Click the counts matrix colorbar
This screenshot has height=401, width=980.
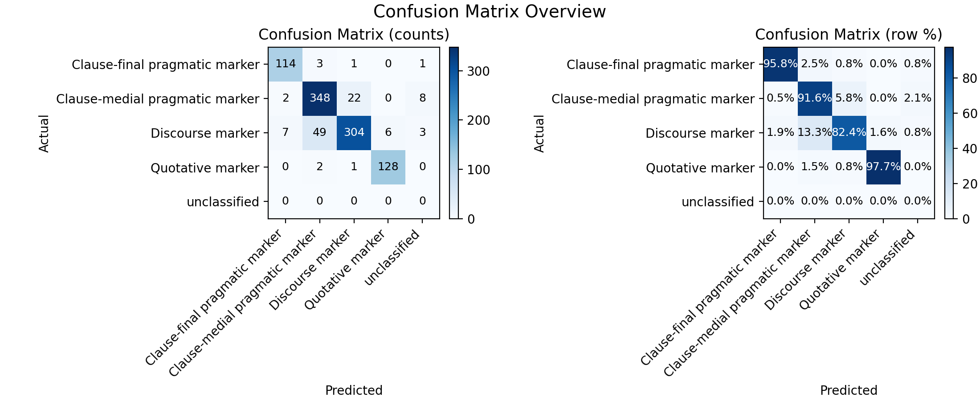(454, 133)
